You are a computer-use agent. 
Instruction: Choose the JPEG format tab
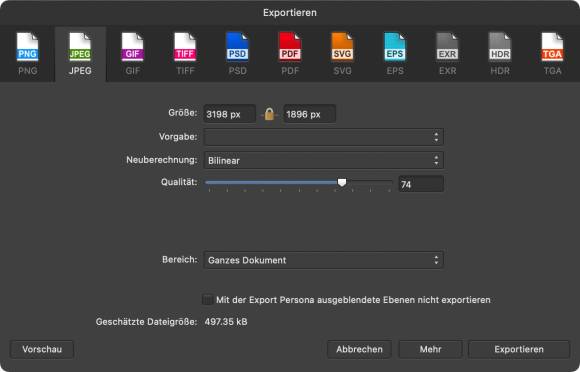[80, 54]
